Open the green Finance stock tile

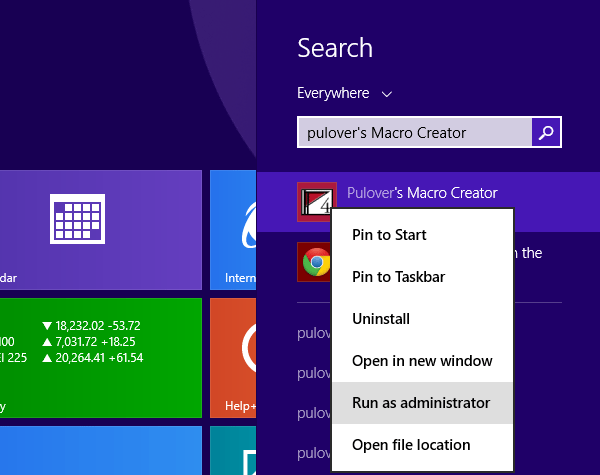[x=101, y=358]
